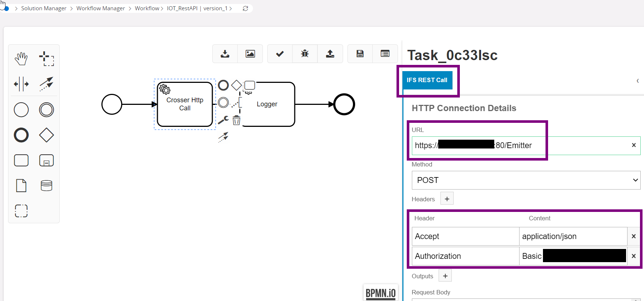Open IOT_RestAPI | version_1 breadcrumb
The width and height of the screenshot is (644, 301).
[197, 8]
